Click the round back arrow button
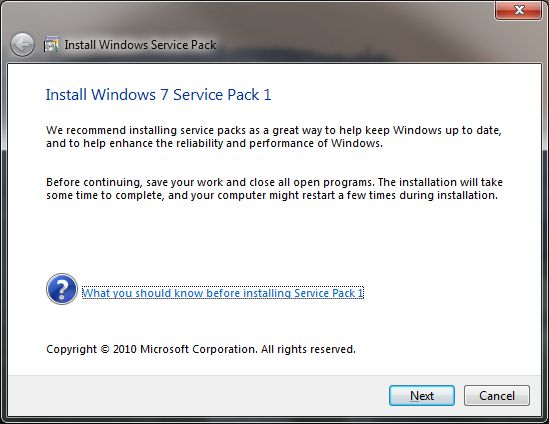Image resolution: width=549 pixels, height=424 pixels. point(22,45)
